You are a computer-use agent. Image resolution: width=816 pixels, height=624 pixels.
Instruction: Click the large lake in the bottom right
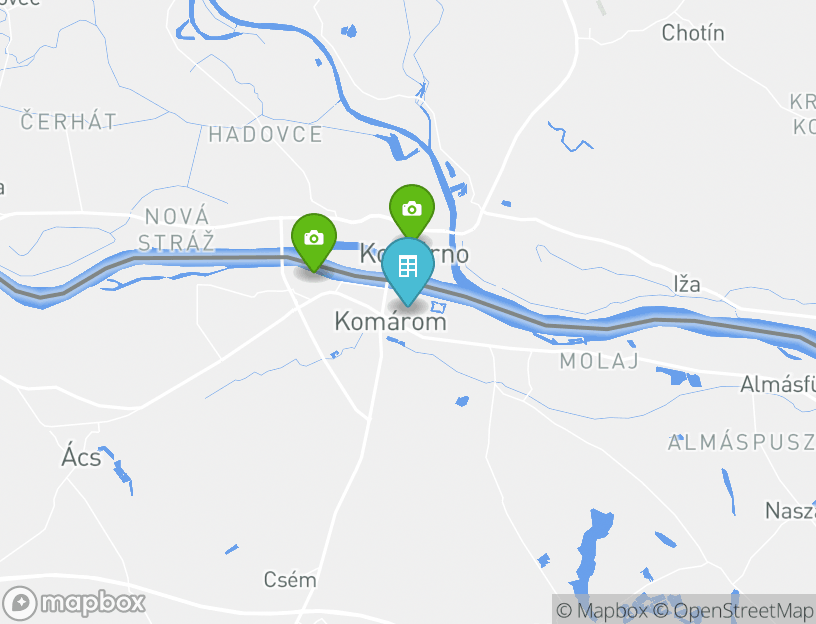tap(594, 552)
